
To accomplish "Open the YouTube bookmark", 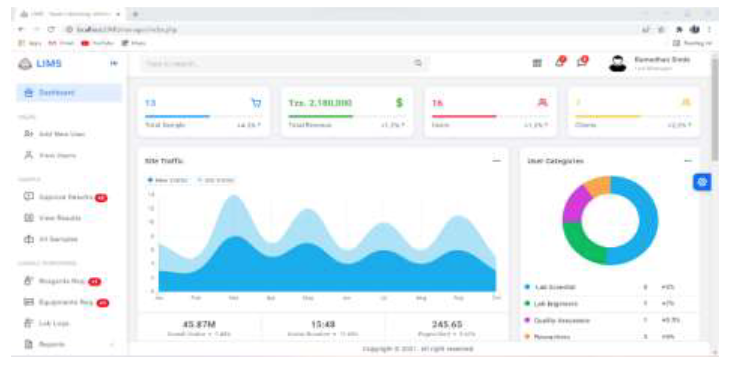I will [97, 43].
